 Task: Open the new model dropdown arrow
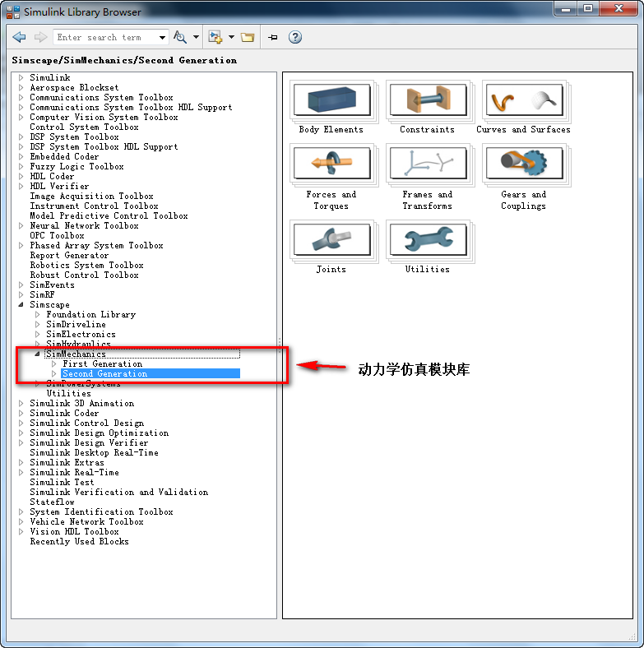[231, 37]
